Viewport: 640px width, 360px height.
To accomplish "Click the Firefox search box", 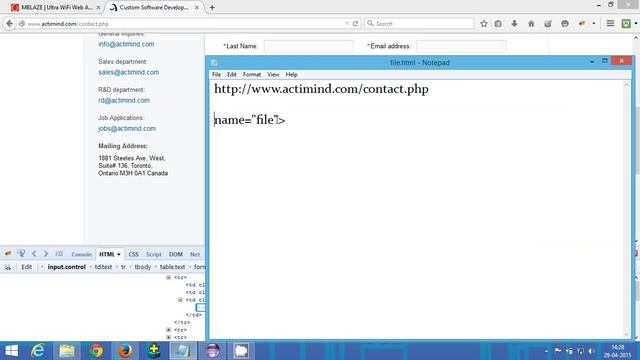I will coord(419,24).
